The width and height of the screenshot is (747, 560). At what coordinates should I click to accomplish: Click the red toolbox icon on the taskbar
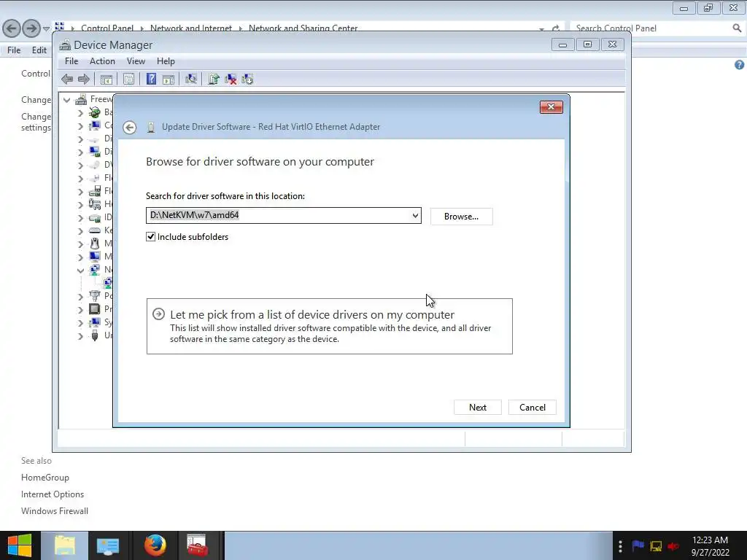pyautogui.click(x=197, y=545)
